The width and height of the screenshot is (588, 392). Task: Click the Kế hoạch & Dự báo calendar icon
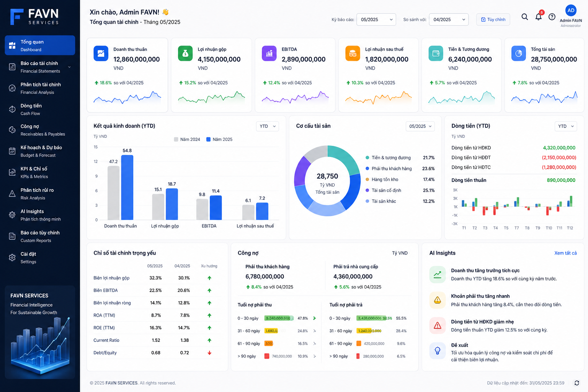(x=12, y=151)
